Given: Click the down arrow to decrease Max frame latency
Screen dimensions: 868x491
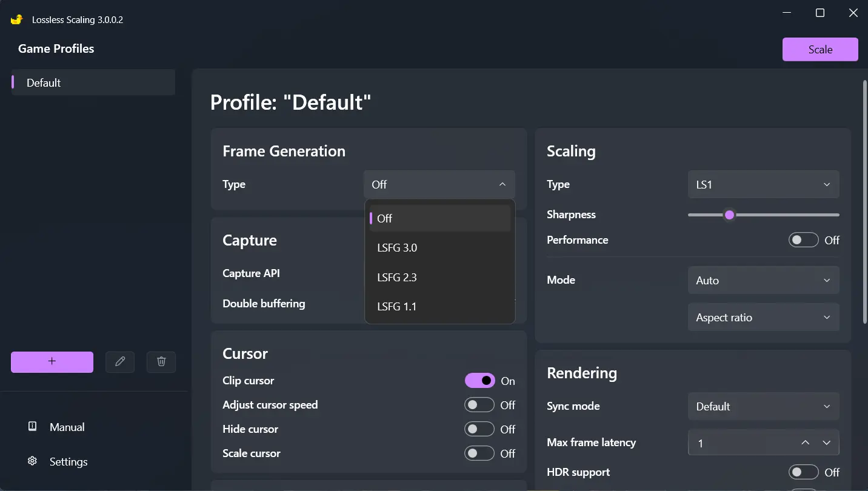Looking at the screenshot, I should [826, 443].
